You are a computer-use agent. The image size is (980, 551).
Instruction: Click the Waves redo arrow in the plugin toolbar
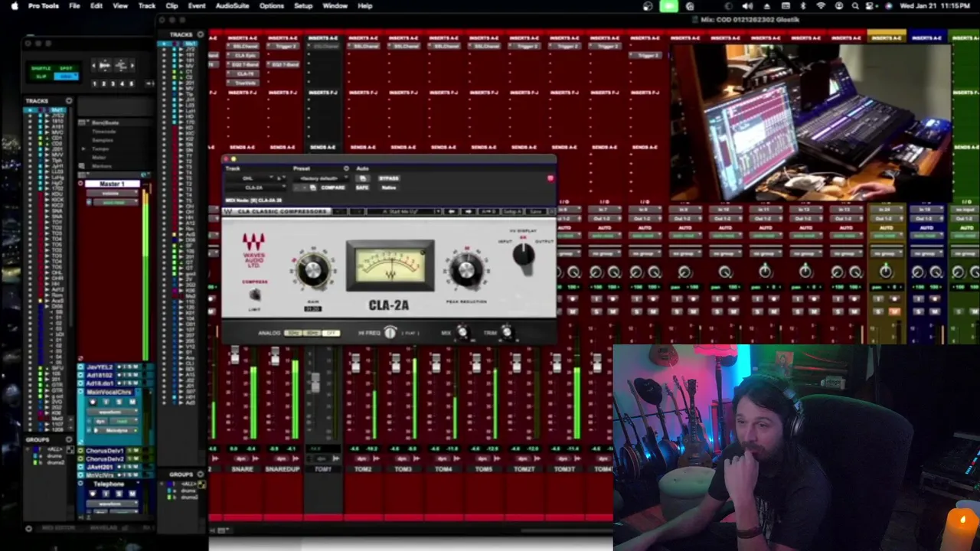pos(357,211)
